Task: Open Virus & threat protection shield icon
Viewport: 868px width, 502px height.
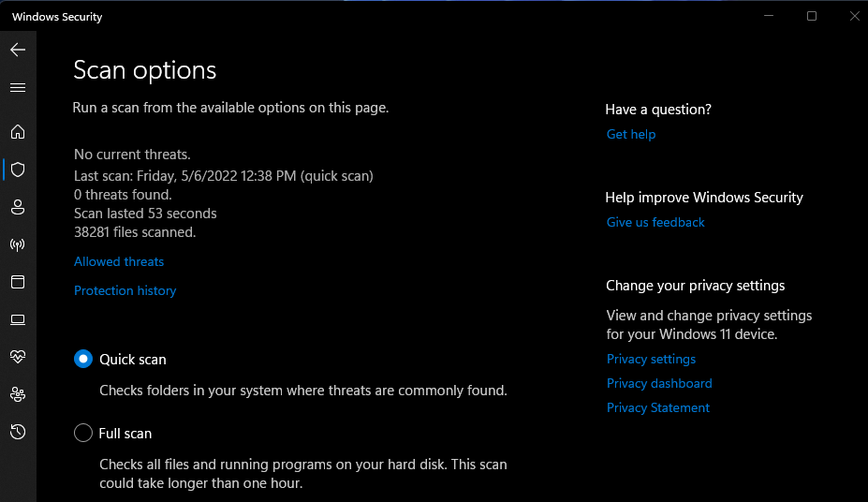Action: (18, 170)
